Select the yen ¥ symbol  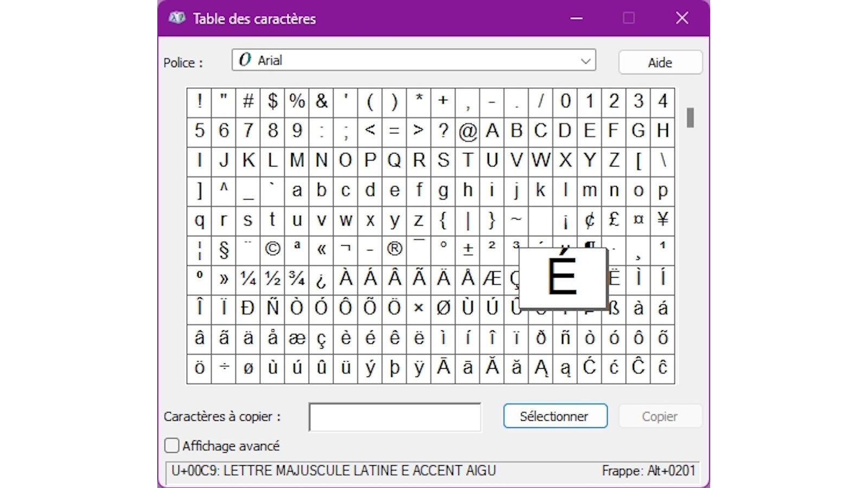[x=662, y=220]
